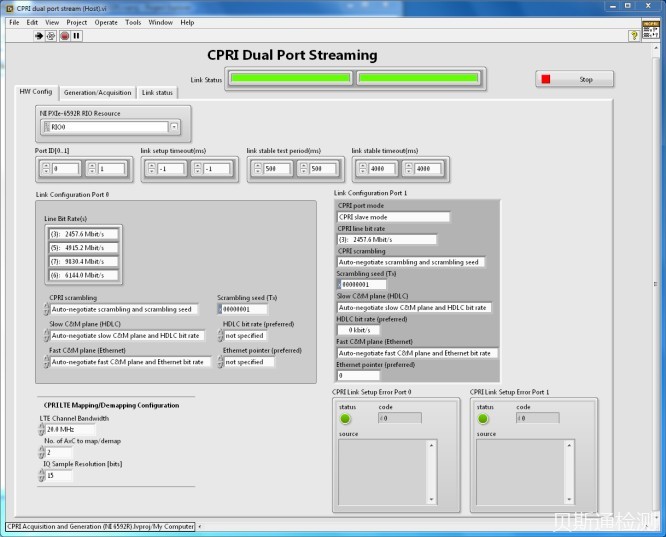The image size is (666, 537).
Task: Click the VI icon in top-right corner
Action: click(x=651, y=33)
